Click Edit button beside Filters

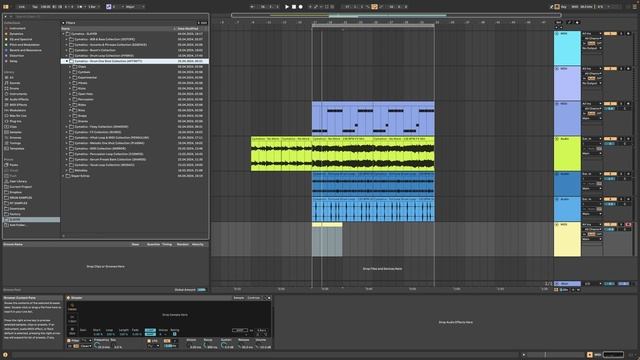coord(202,23)
